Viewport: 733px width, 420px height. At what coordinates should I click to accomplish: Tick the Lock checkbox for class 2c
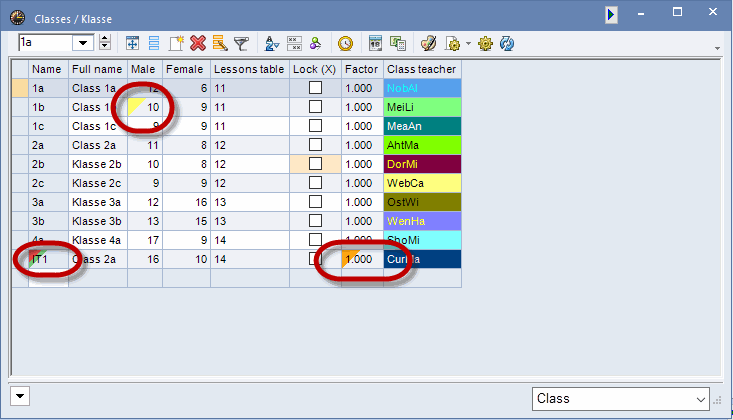click(x=316, y=182)
